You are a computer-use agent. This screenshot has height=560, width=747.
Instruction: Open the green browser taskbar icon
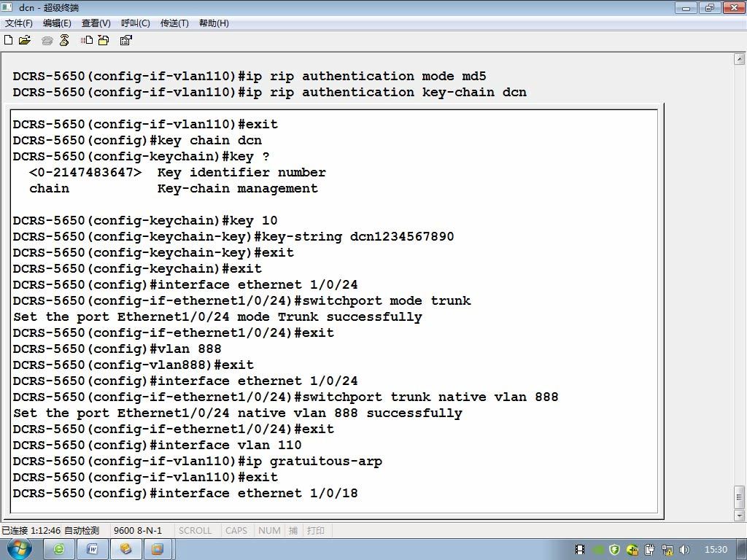pos(59,549)
